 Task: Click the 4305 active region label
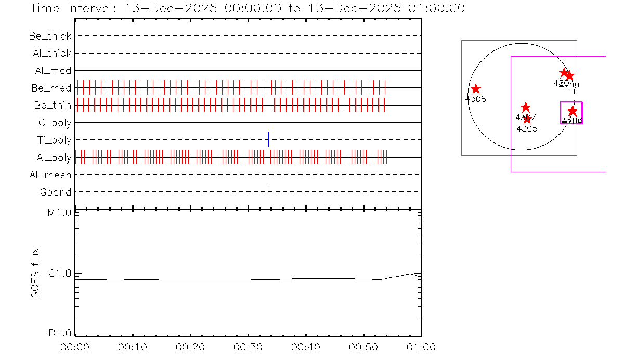527,128
